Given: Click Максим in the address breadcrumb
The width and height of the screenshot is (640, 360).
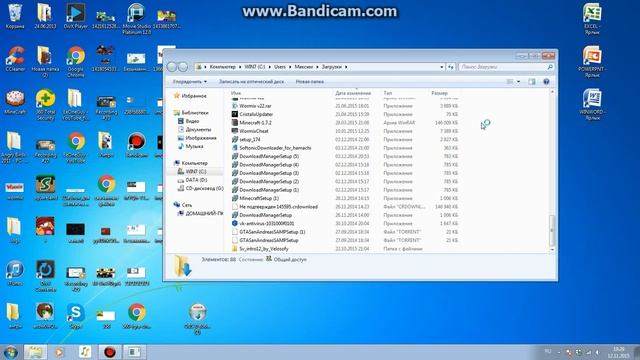Looking at the screenshot, I should tap(304, 67).
